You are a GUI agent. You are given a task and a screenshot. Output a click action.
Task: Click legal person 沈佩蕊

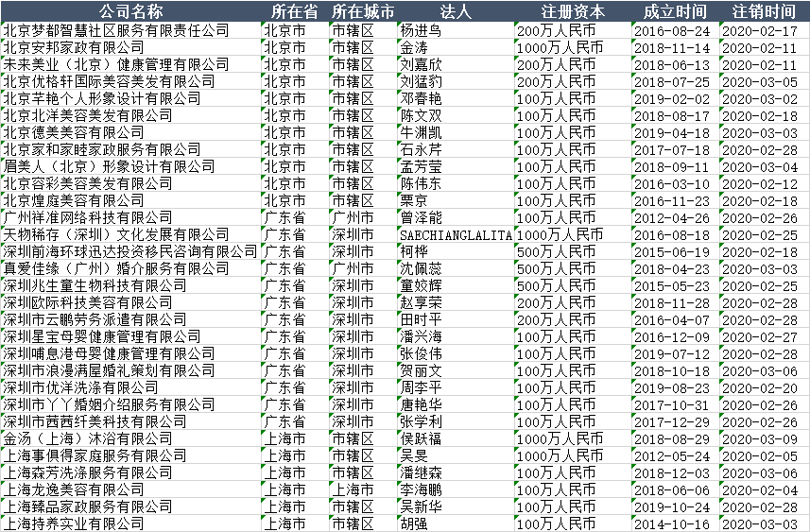click(456, 268)
